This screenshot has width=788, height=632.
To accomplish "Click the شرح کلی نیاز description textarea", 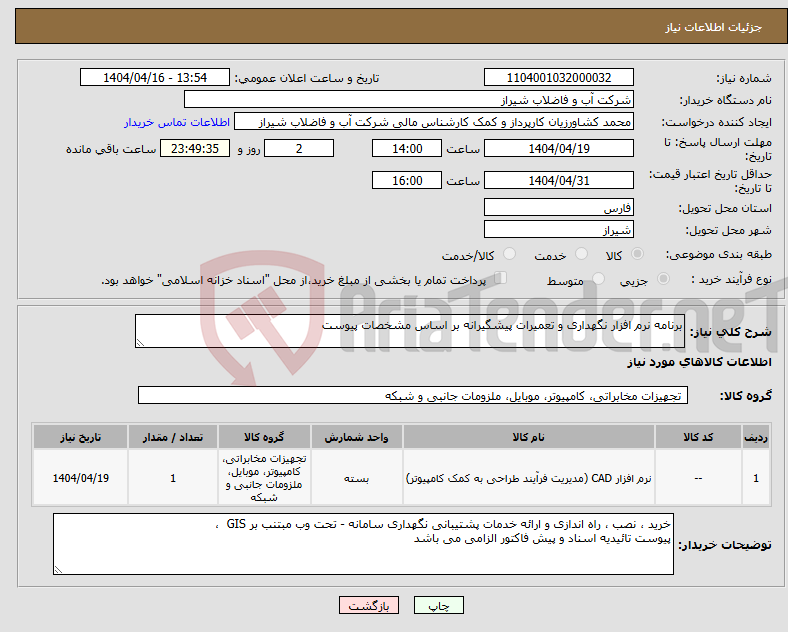I will pos(410,331).
